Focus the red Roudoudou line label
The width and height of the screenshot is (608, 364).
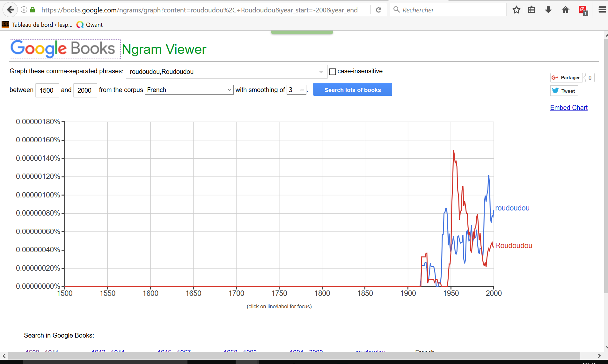(513, 246)
